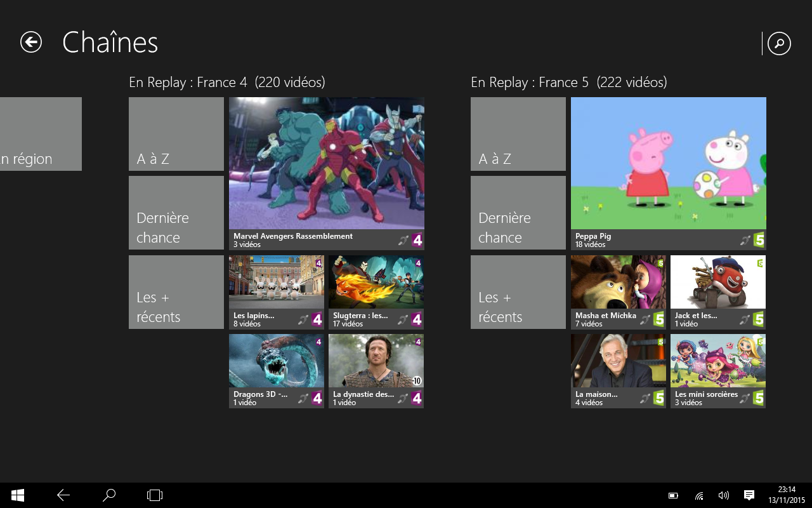Click the France 5 logo on Peppa Pig tile
This screenshot has width=812, height=508.
[x=759, y=240]
